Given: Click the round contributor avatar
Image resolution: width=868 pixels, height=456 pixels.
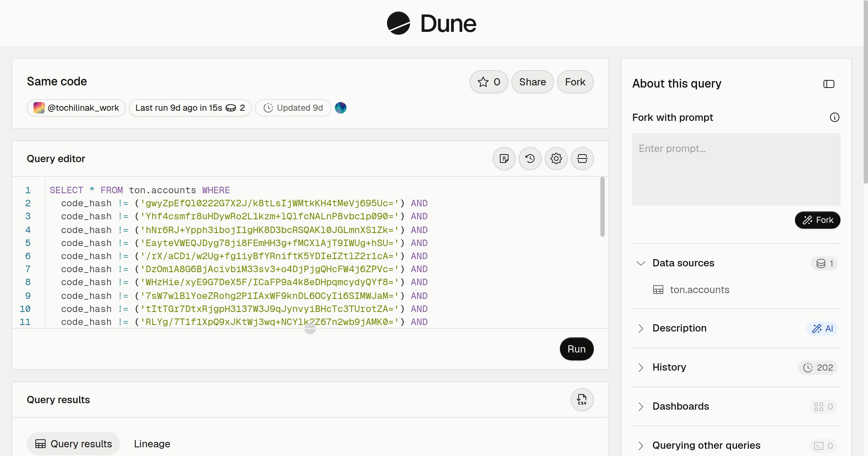Looking at the screenshot, I should click(341, 108).
